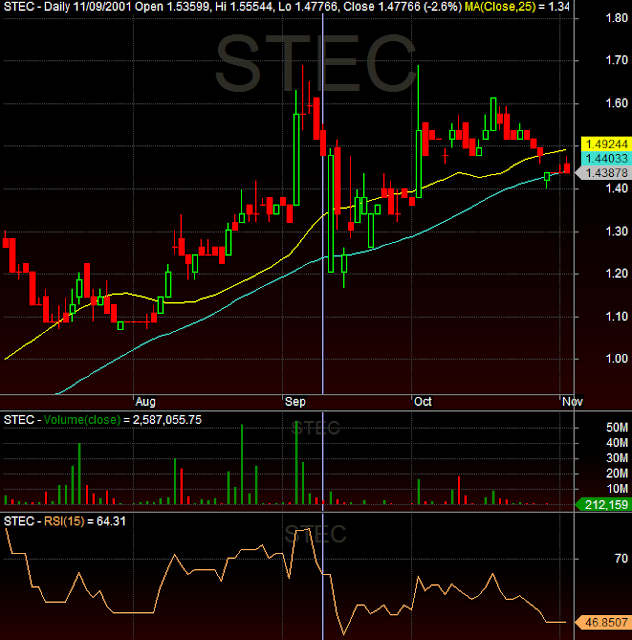The width and height of the screenshot is (632, 640).
Task: Click the RSI value 64.31 in header
Action: click(x=111, y=521)
